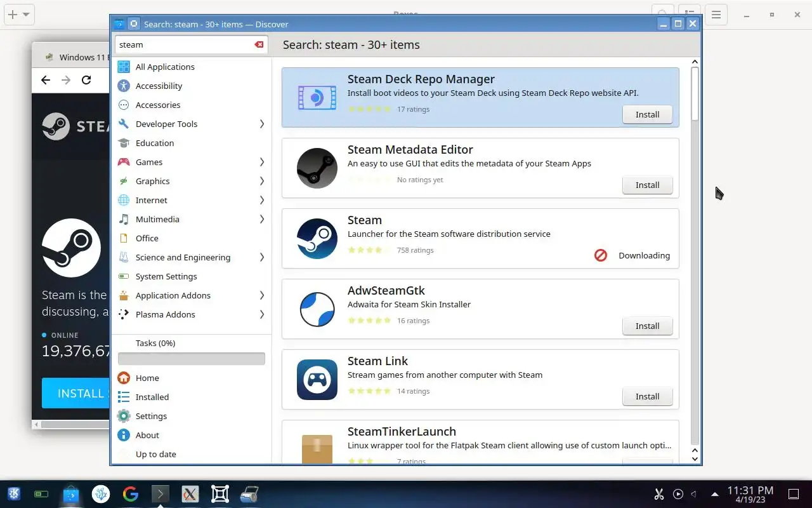This screenshot has height=508, width=812.
Task: Open the Steam Metadata Editor app icon
Action: tap(317, 168)
